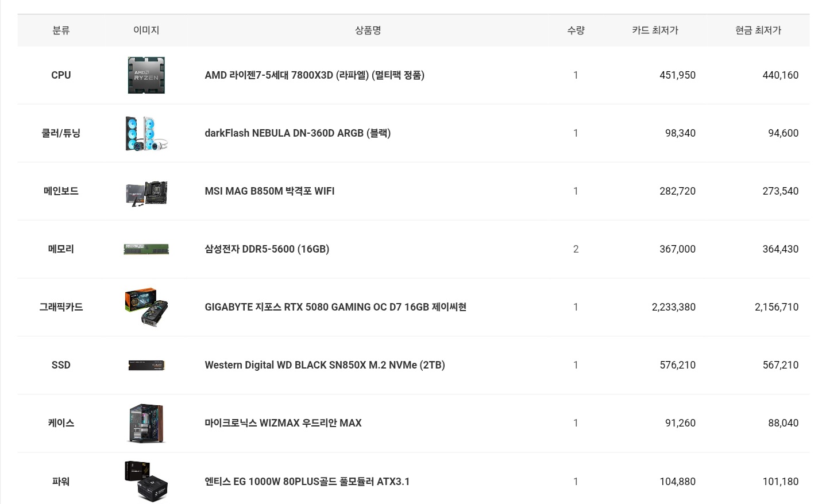The width and height of the screenshot is (822, 504).
Task: Open darkFlash NEBULA DN-360D ARGB product name
Action: click(298, 133)
